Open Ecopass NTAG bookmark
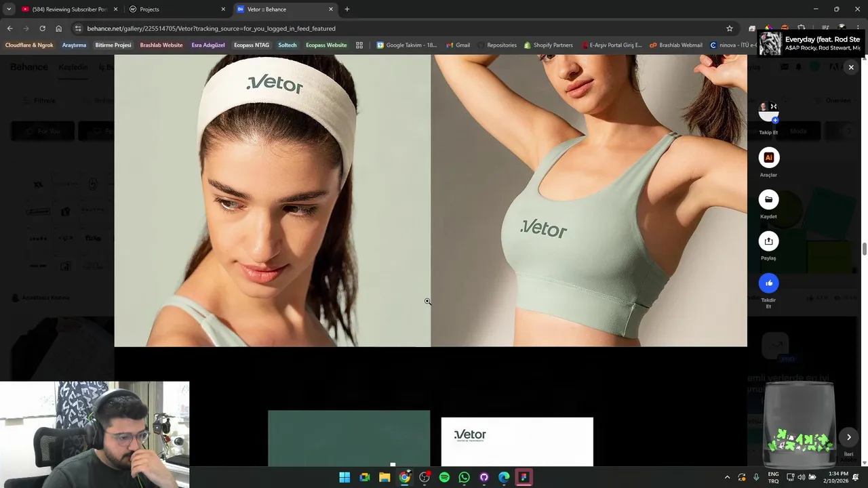868x488 pixels. click(252, 45)
